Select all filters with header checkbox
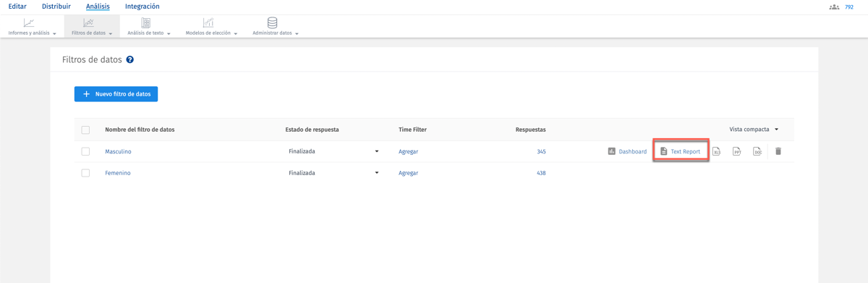The height and width of the screenshot is (283, 868). pos(85,130)
